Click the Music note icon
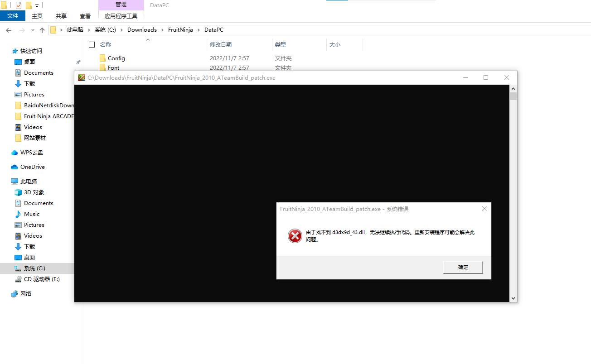This screenshot has width=591, height=364. [18, 214]
